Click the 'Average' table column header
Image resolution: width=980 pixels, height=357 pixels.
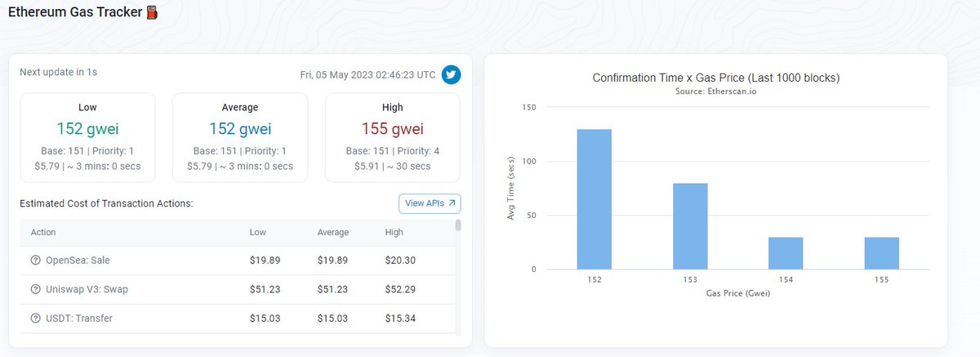click(x=333, y=232)
